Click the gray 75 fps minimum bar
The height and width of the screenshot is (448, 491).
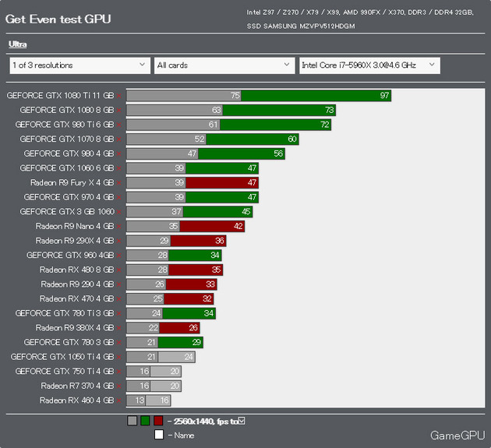184,96
